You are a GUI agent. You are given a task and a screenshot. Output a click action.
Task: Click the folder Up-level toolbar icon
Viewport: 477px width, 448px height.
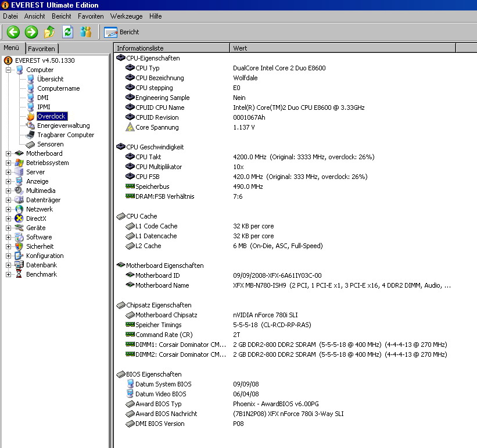[x=49, y=32]
